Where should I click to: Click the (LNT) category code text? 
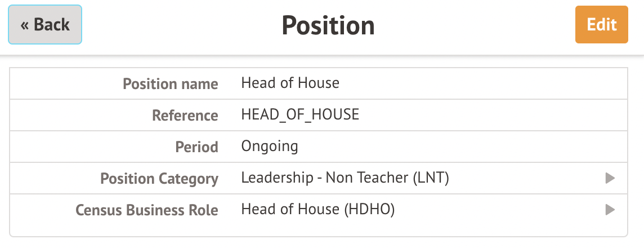(x=431, y=178)
